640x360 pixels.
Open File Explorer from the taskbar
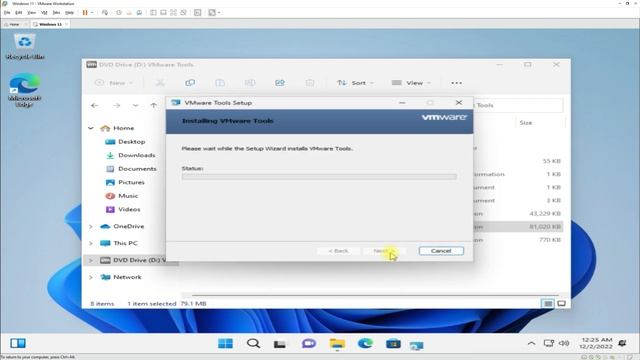point(337,344)
